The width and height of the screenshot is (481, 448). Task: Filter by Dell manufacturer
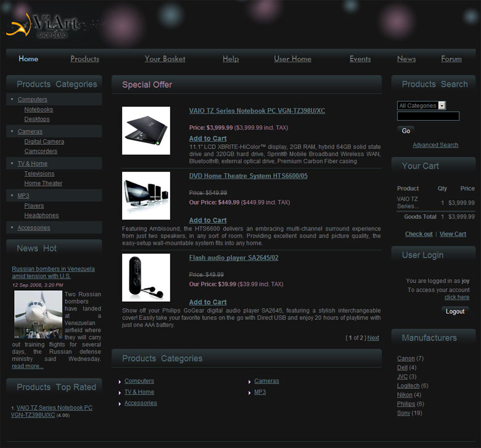[402, 367]
